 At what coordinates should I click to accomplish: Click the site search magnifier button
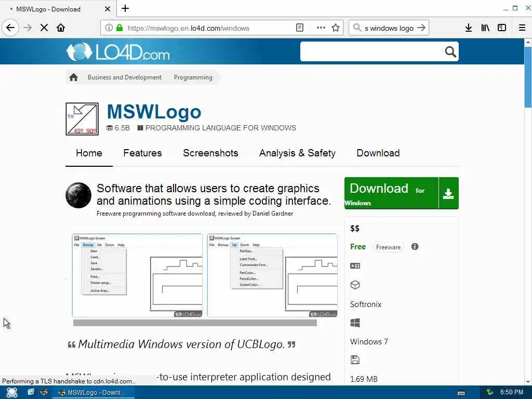pos(450,51)
